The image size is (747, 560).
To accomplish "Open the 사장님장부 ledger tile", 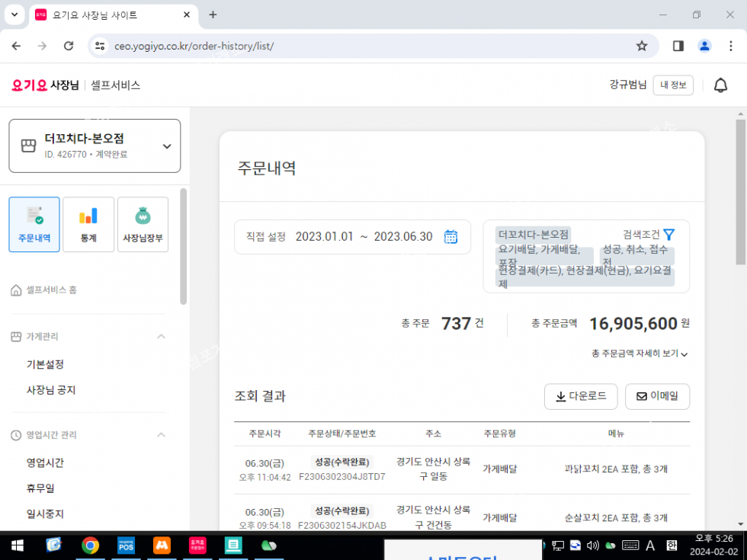I will 143,224.
